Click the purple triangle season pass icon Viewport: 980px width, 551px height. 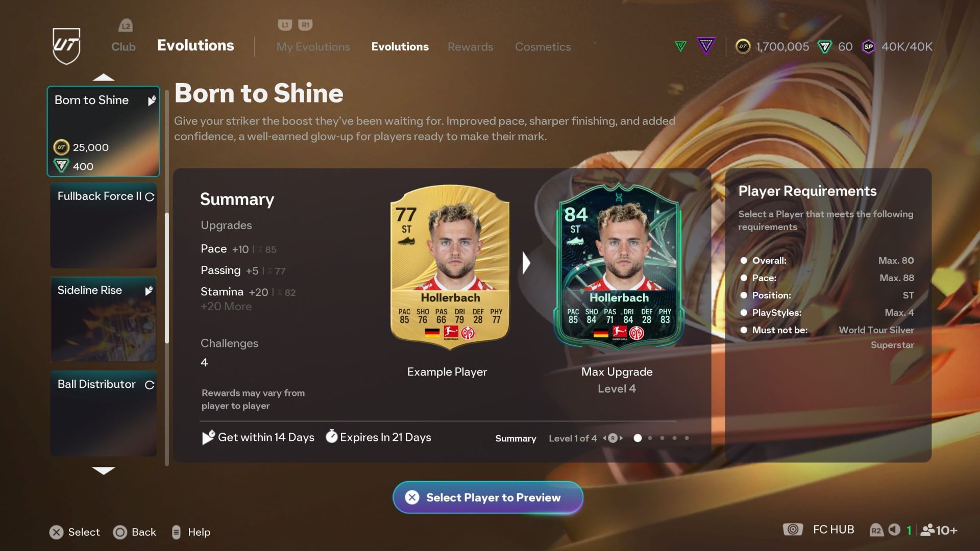706,46
